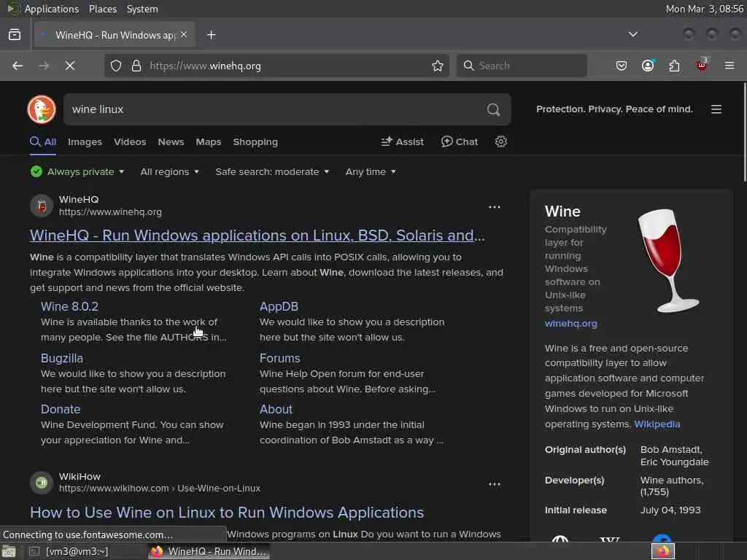This screenshot has width=747, height=560.
Task: Click the page vertical scrollbar
Action: pos(744,132)
